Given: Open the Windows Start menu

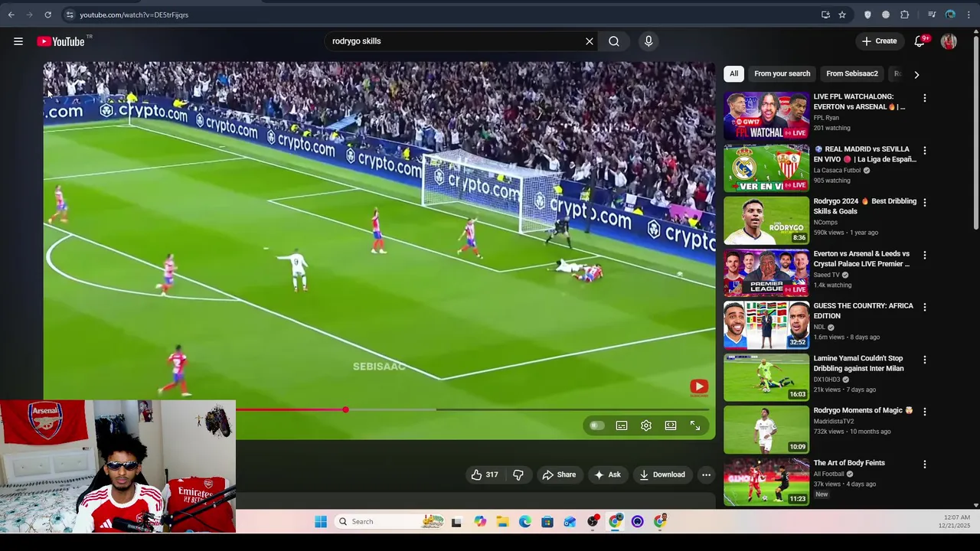Looking at the screenshot, I should (321, 522).
